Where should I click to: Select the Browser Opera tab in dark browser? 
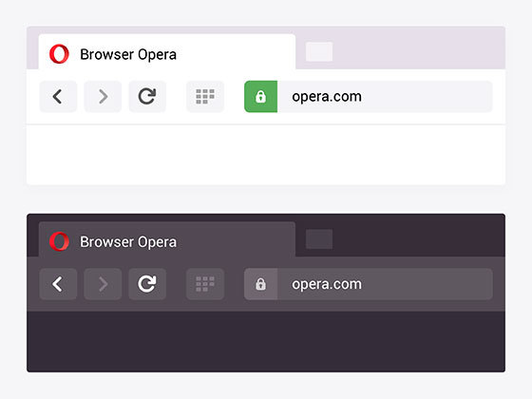(x=167, y=239)
